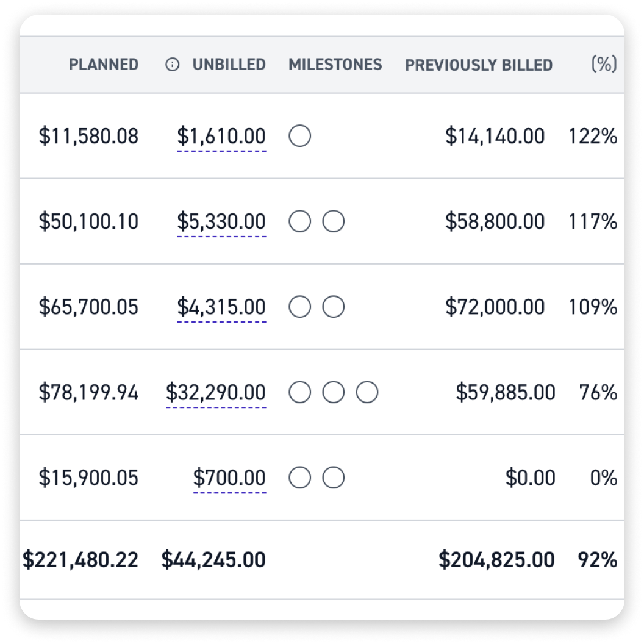Select first milestone circle in the $78,199.94 row
The image size is (644, 644).
click(x=300, y=392)
